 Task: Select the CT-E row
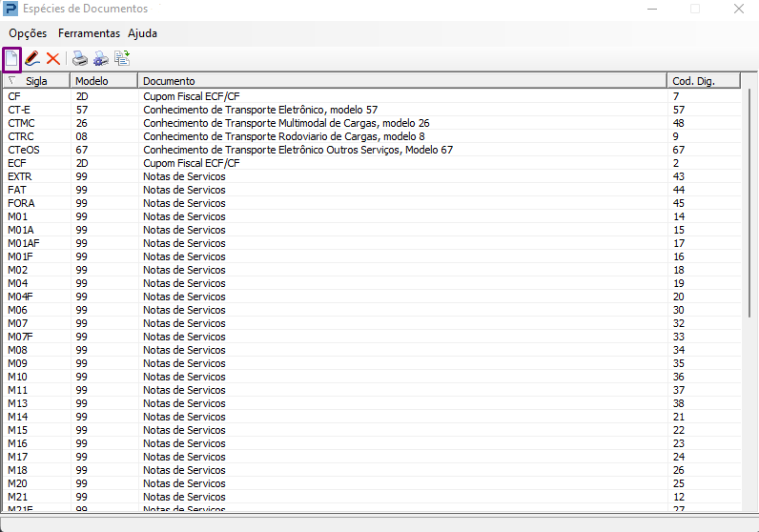[372, 110]
